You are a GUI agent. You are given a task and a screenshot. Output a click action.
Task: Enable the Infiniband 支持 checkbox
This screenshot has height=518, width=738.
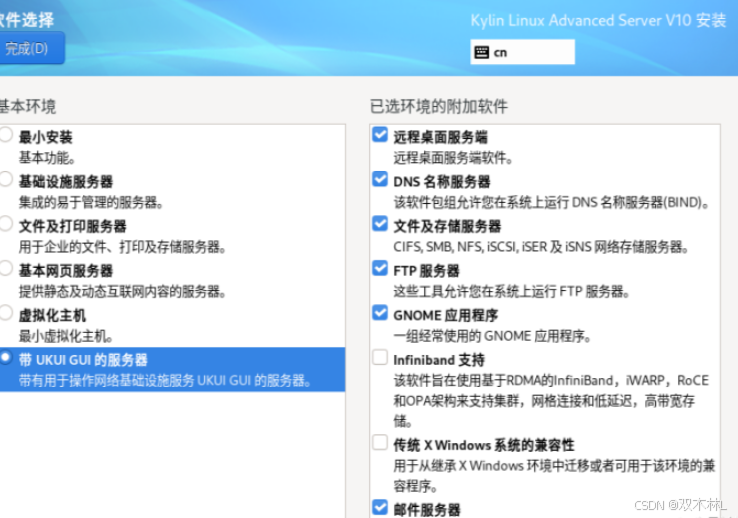[380, 357]
